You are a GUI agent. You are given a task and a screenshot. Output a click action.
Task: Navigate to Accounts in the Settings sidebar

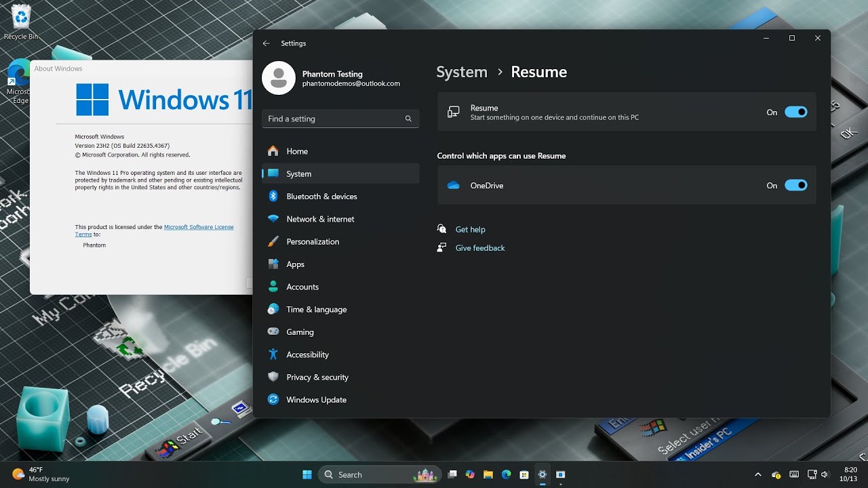[x=302, y=287]
